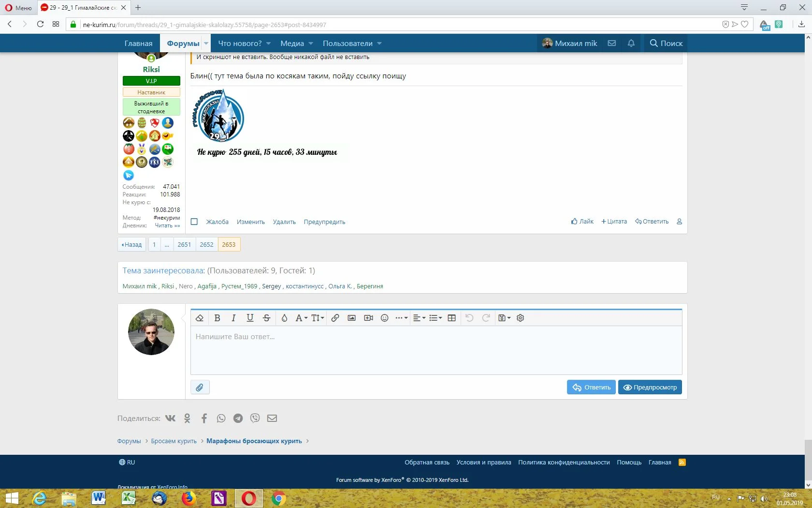Toggle bold formatting in reply editor
Image resolution: width=812 pixels, height=508 pixels.
click(x=217, y=318)
